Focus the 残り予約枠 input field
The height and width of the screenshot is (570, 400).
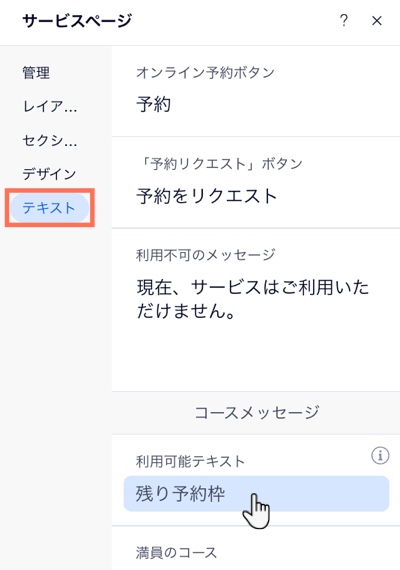[x=256, y=494]
